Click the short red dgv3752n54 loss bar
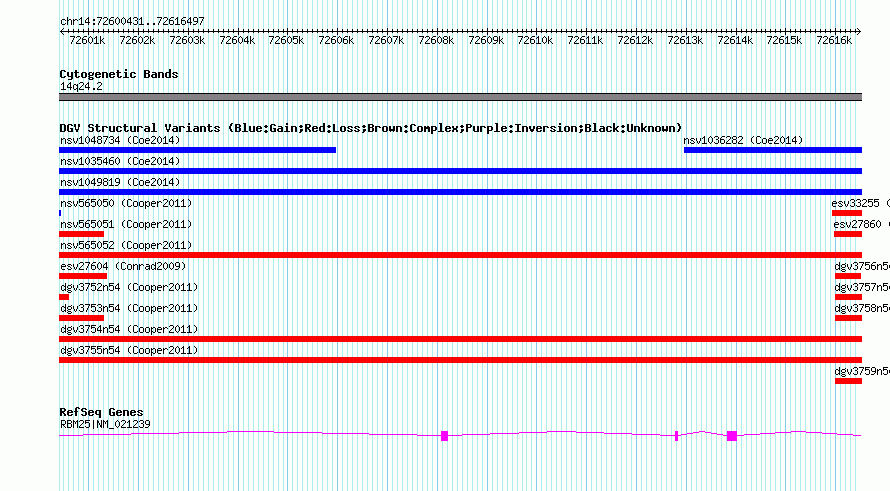Screen dimensions: 890x491 64,297
